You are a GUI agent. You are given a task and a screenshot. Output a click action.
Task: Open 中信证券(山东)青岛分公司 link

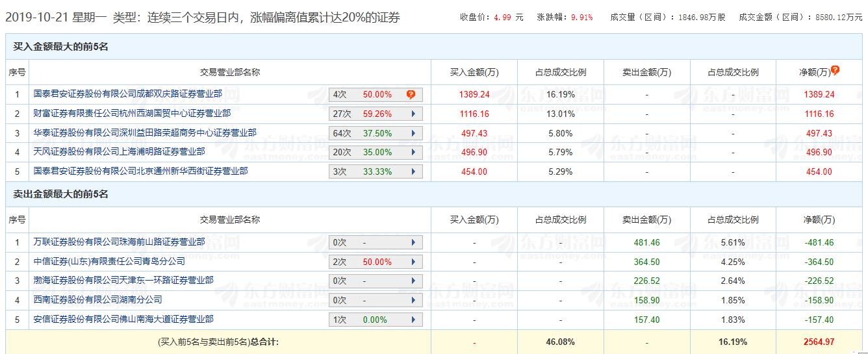click(x=109, y=261)
